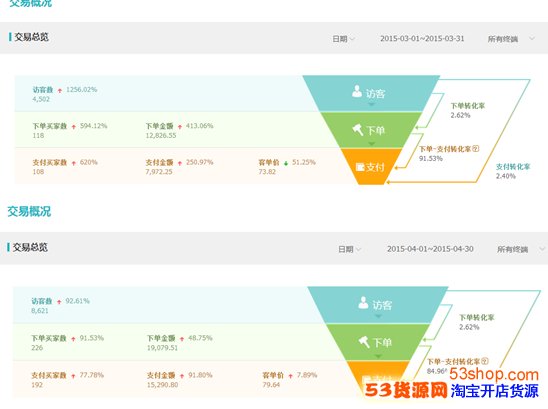Click the date range 2015-03-01~2015-03-31
Viewport: 548px width, 409px height.
pyautogui.click(x=422, y=38)
